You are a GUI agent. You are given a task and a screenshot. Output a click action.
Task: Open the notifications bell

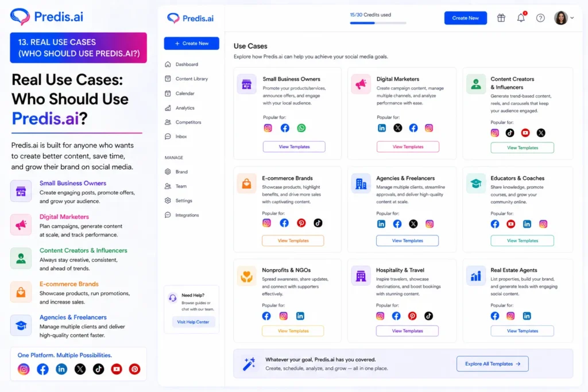[521, 18]
